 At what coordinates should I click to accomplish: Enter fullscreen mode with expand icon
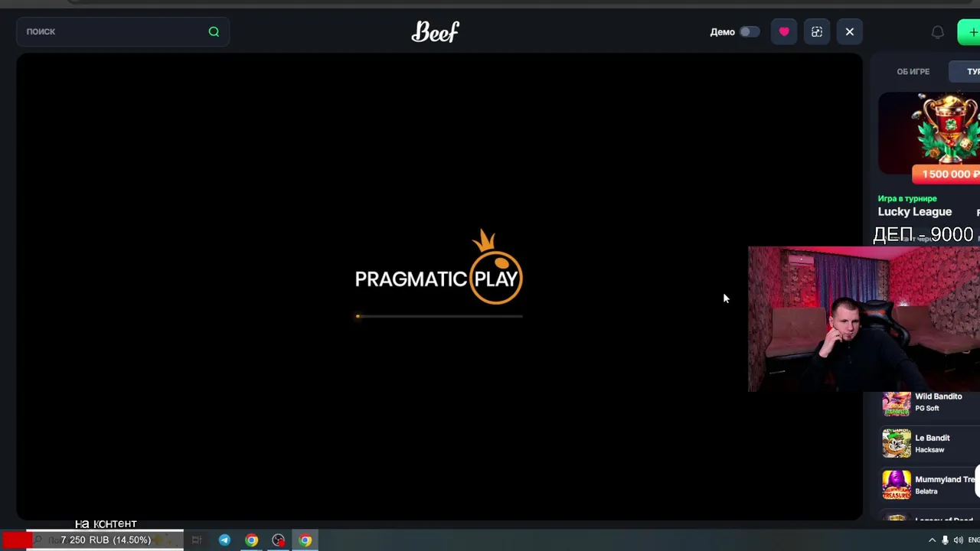(817, 31)
